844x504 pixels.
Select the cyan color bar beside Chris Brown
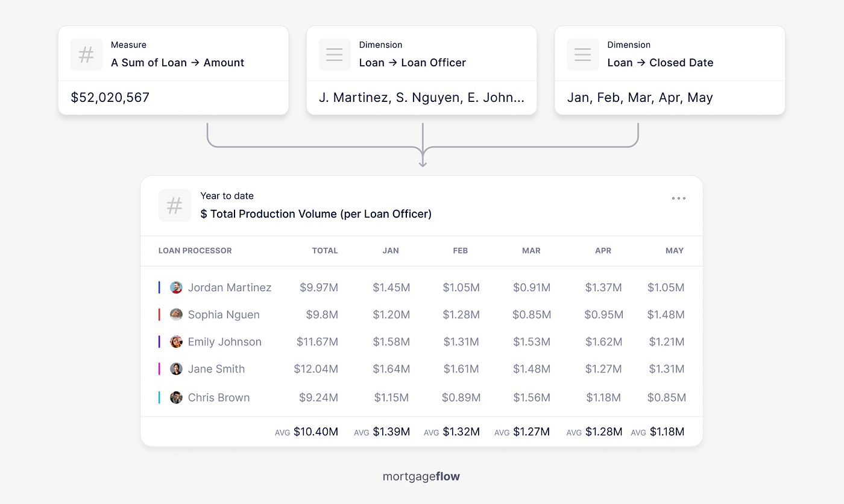pyautogui.click(x=159, y=397)
